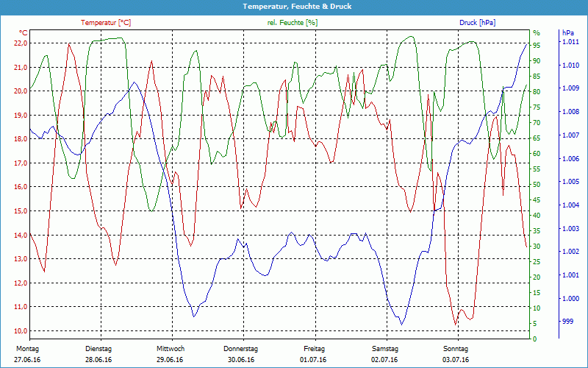
Task: Click the '1.010' pressure axis value
Action: (x=570, y=66)
